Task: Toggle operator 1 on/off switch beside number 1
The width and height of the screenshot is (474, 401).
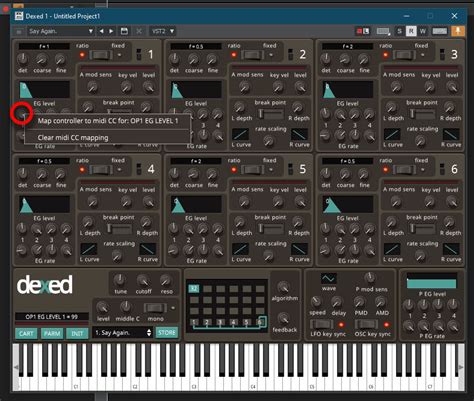Action: [x=139, y=54]
